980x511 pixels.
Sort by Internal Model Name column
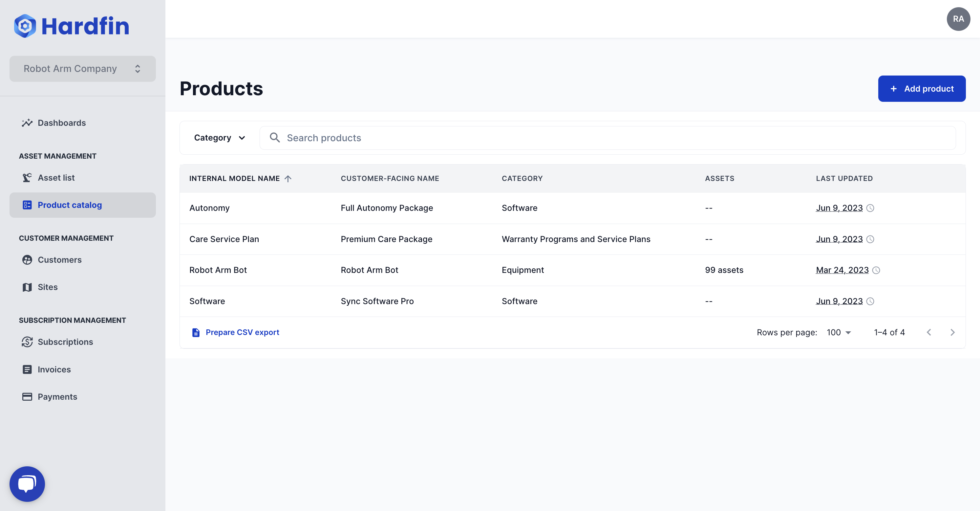pyautogui.click(x=234, y=179)
